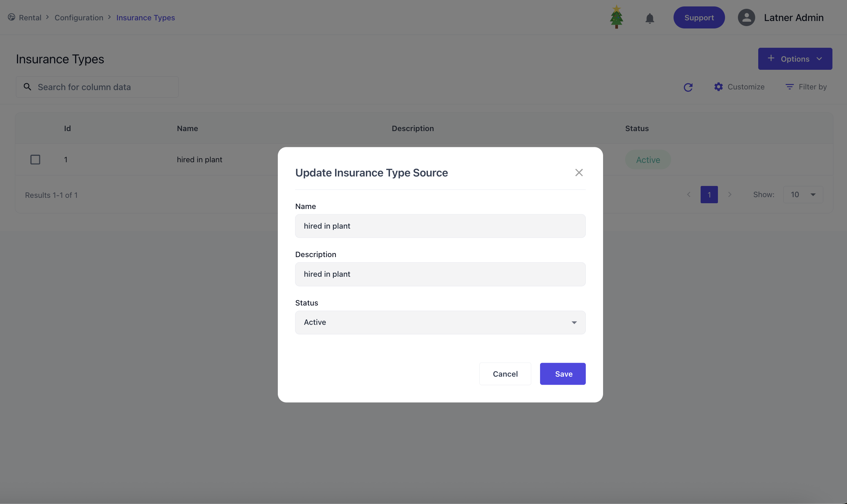Close the Update Insurance Type dialog
This screenshot has height=504, width=847.
[x=579, y=172]
